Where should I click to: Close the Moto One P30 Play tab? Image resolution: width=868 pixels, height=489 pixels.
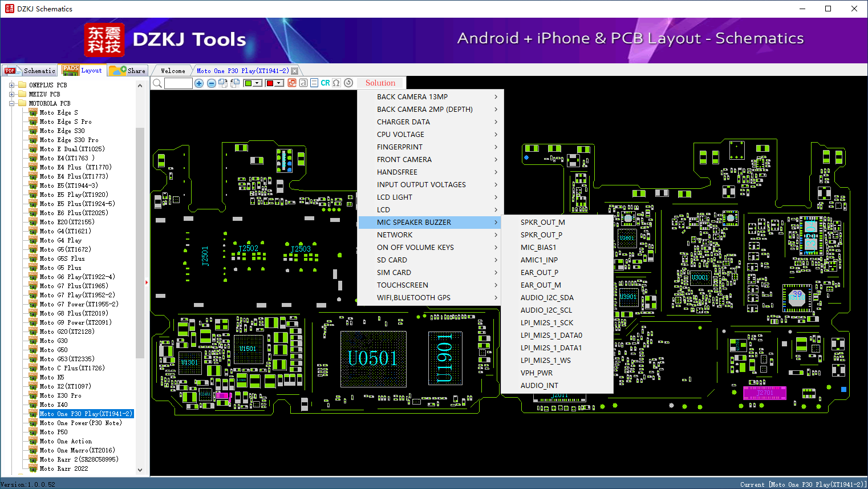coord(294,71)
